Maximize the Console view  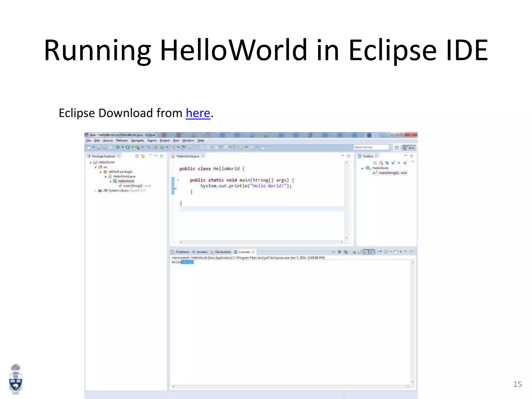tap(411, 252)
